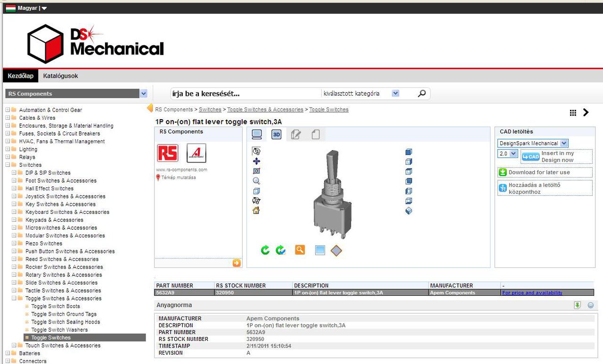Image resolution: width=603 pixels, height=364 pixels.
Task: Collapse the Toggle Switches & Accessories node
Action: point(14,299)
